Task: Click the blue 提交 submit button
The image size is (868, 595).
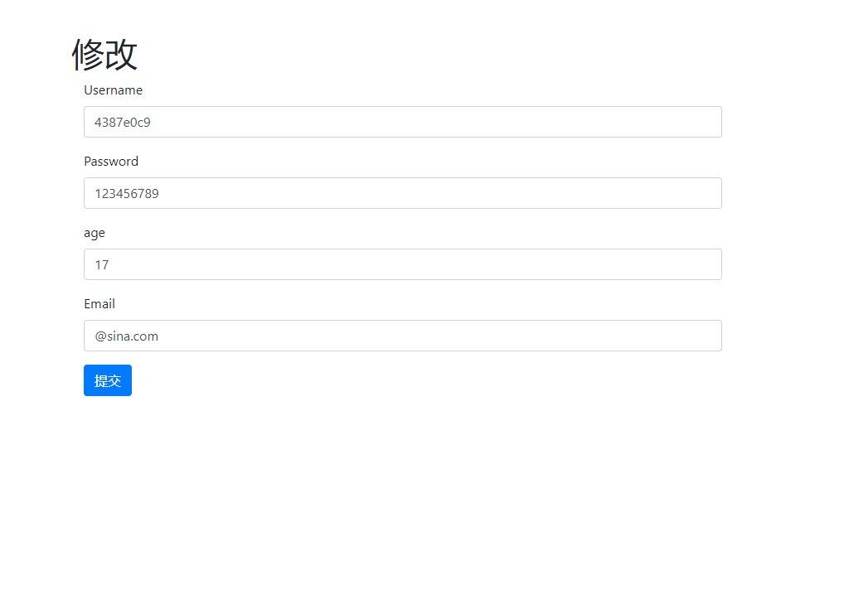Action: 108,380
